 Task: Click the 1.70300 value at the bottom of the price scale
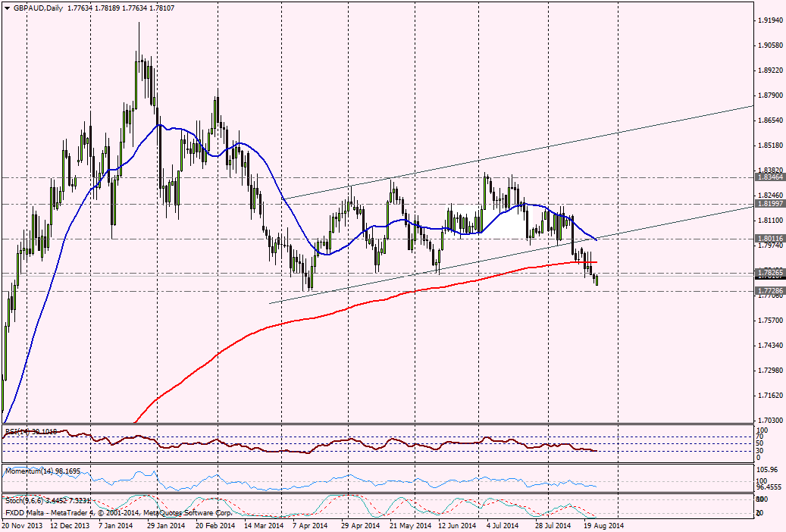(769, 420)
